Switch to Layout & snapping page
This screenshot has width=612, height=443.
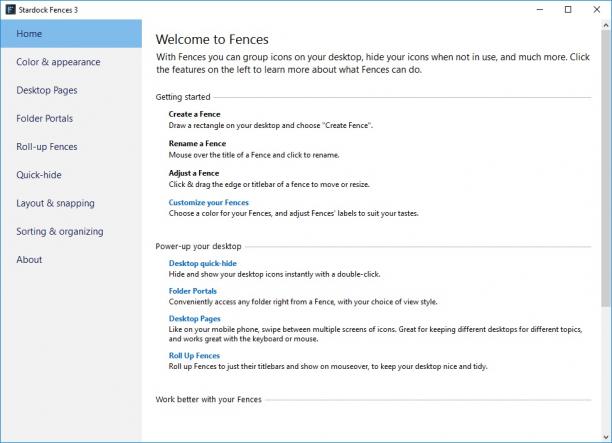(x=71, y=203)
